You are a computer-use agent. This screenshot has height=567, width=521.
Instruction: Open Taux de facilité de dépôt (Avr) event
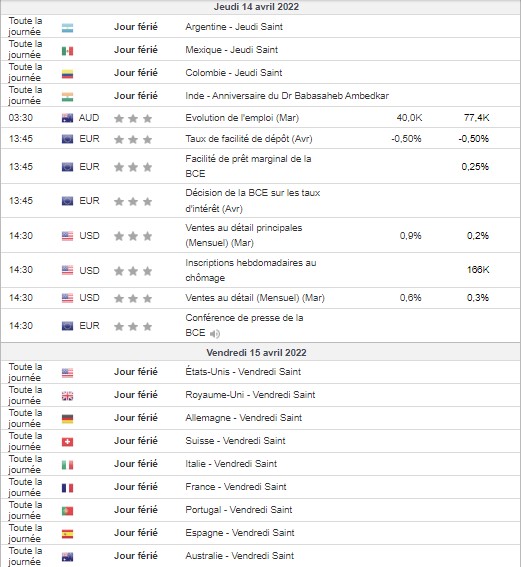249,139
